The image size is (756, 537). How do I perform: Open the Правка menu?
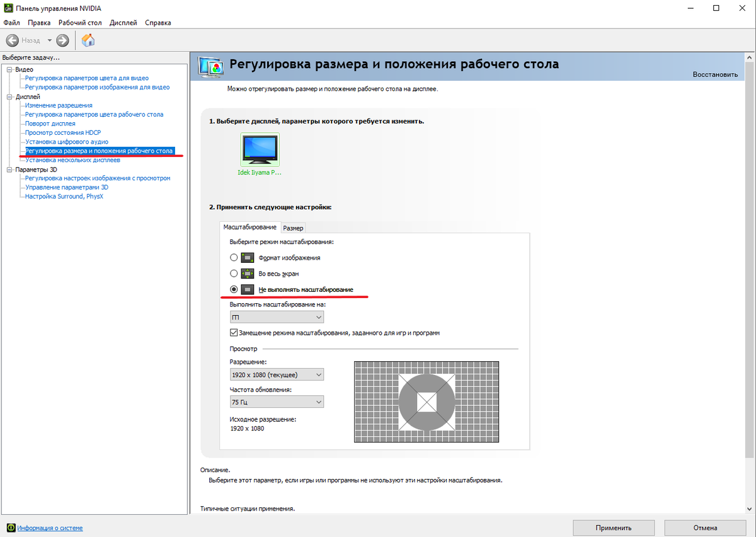[39, 23]
